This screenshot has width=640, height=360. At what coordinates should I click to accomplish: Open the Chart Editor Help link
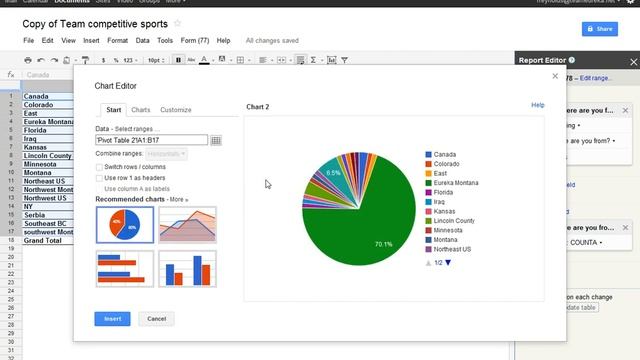tap(538, 105)
